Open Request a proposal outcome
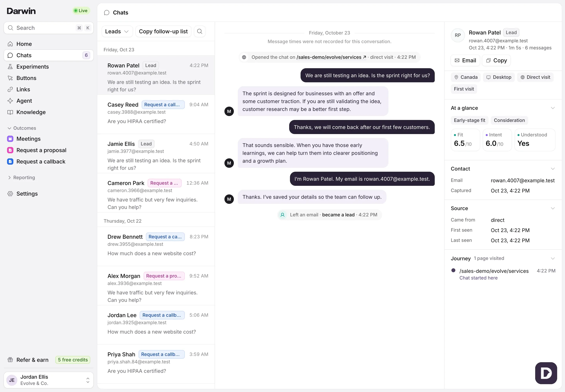The height and width of the screenshot is (392, 565). pos(48,150)
